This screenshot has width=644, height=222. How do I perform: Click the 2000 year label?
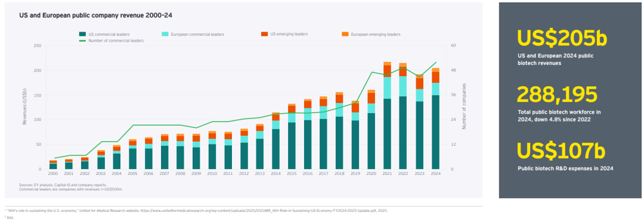pyautogui.click(x=53, y=174)
